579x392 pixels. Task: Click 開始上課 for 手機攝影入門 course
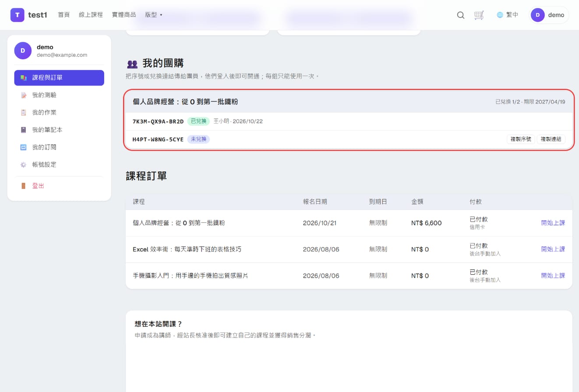pos(553,276)
